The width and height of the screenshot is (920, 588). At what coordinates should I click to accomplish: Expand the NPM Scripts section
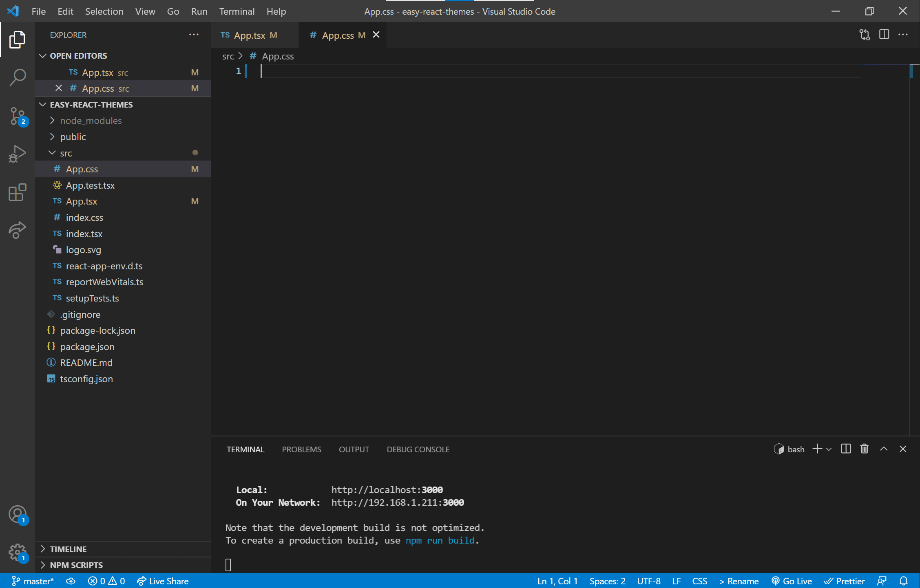coord(123,565)
